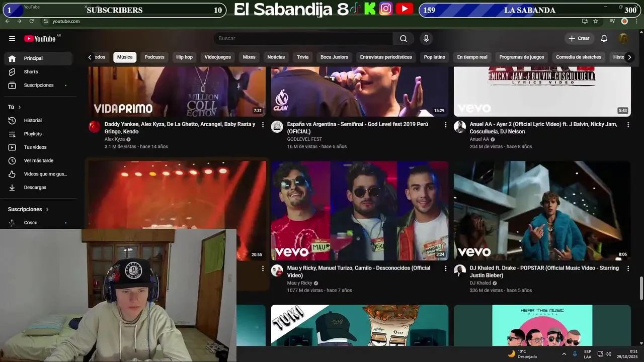Screen dimensions: 644x362
Task: Open the YouTube guide hamburger menu
Action: (12, 39)
